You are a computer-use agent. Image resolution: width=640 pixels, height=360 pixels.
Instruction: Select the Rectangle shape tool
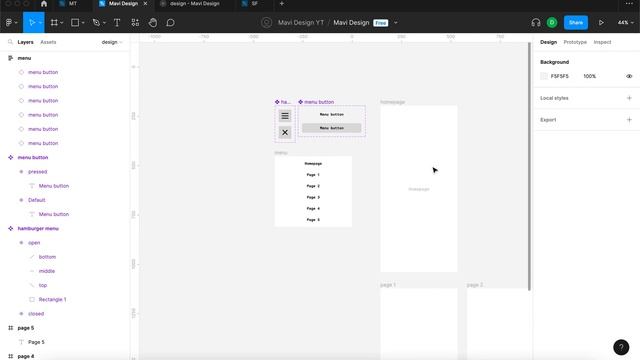click(75, 22)
